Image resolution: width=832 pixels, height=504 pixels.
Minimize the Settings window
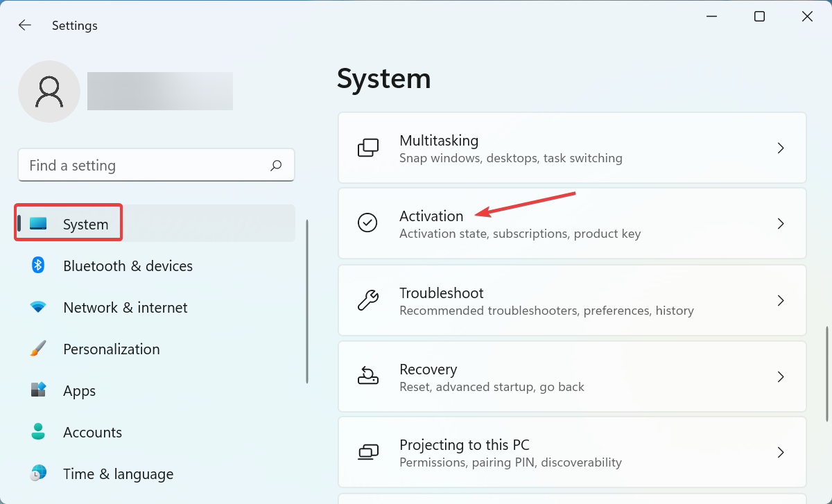tap(712, 17)
